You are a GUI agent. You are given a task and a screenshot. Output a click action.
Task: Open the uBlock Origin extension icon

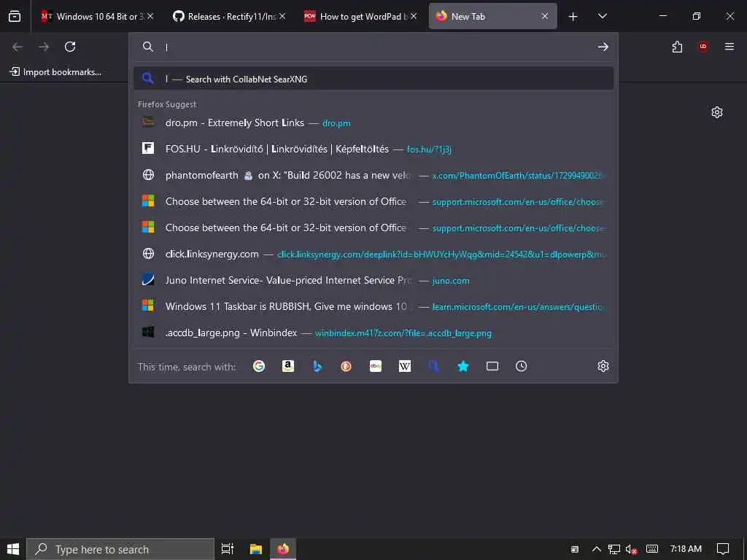(x=703, y=47)
